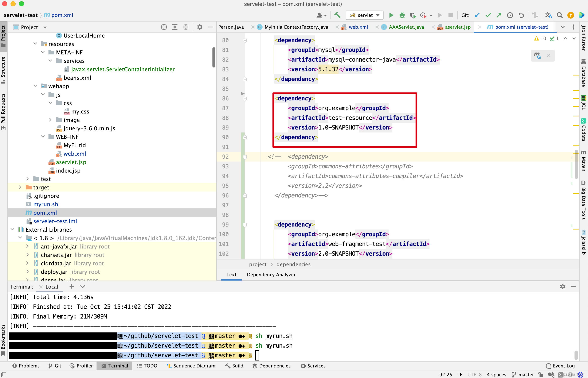
Task: Open the servlet run configuration dropdown
Action: (x=365, y=15)
